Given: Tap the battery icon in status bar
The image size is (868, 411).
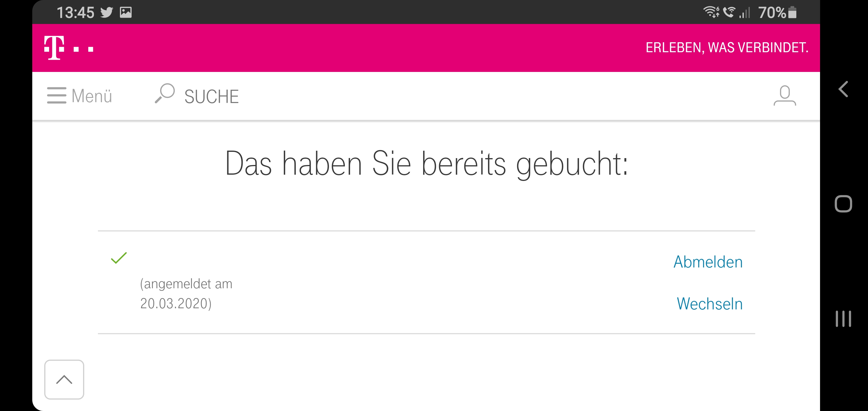Looking at the screenshot, I should tap(793, 13).
